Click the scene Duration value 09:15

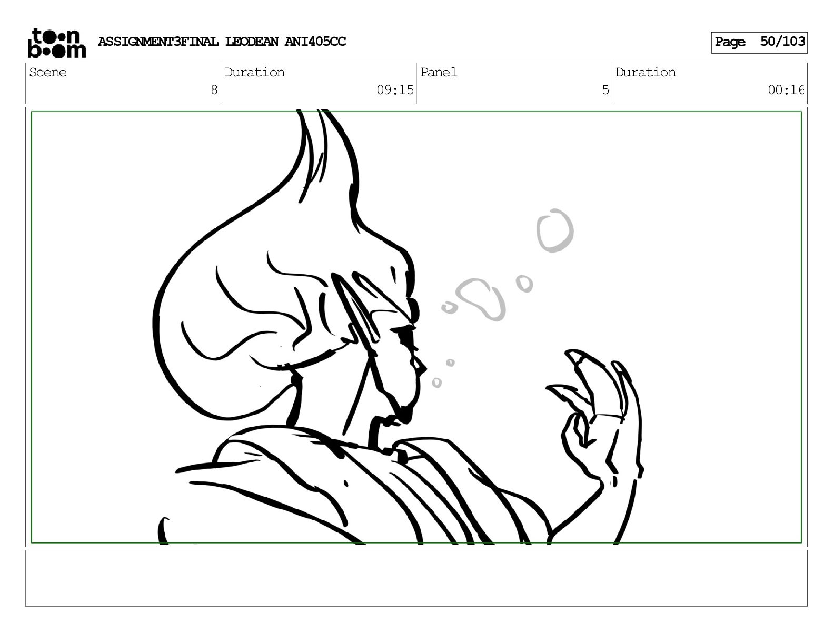coord(395,90)
